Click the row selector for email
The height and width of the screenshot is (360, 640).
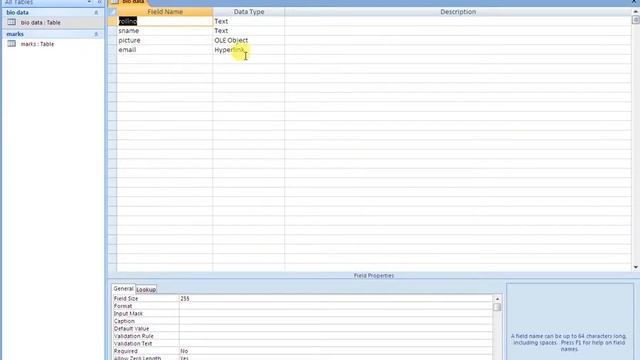tap(113, 50)
